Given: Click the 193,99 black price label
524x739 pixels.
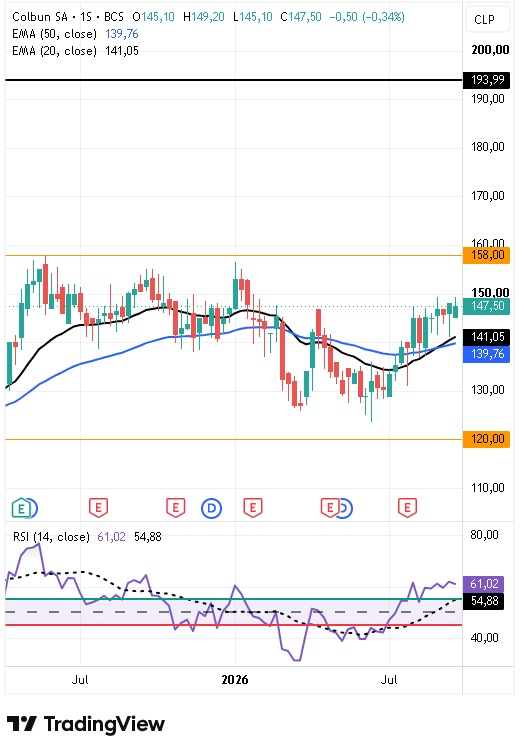Looking at the screenshot, I should 487,80.
